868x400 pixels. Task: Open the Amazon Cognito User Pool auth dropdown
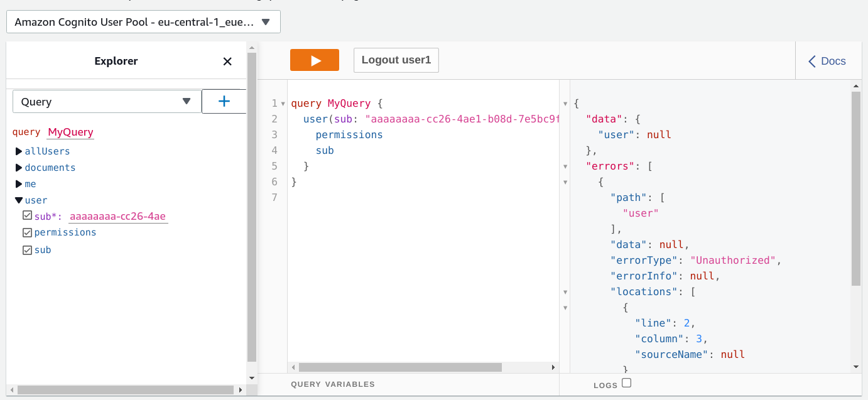[x=143, y=21]
